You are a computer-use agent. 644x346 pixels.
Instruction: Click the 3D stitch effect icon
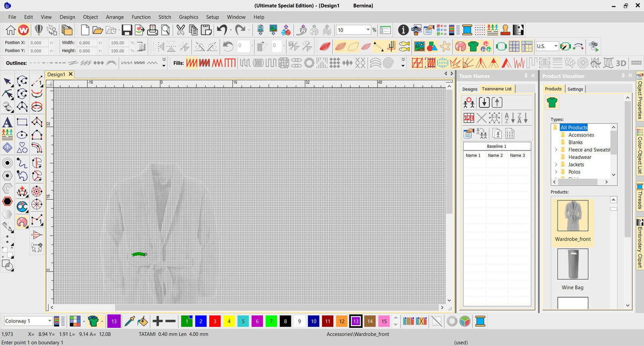[x=621, y=63]
